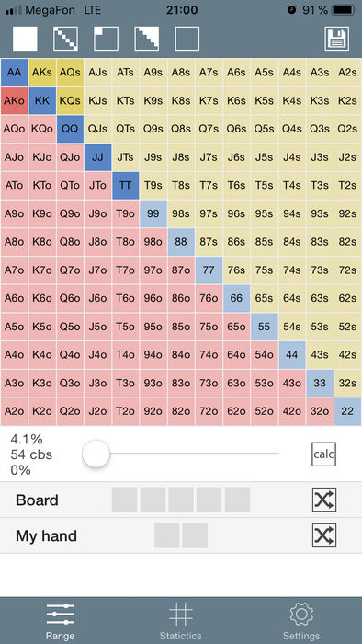Select the full-grid filled square icon

25,39
